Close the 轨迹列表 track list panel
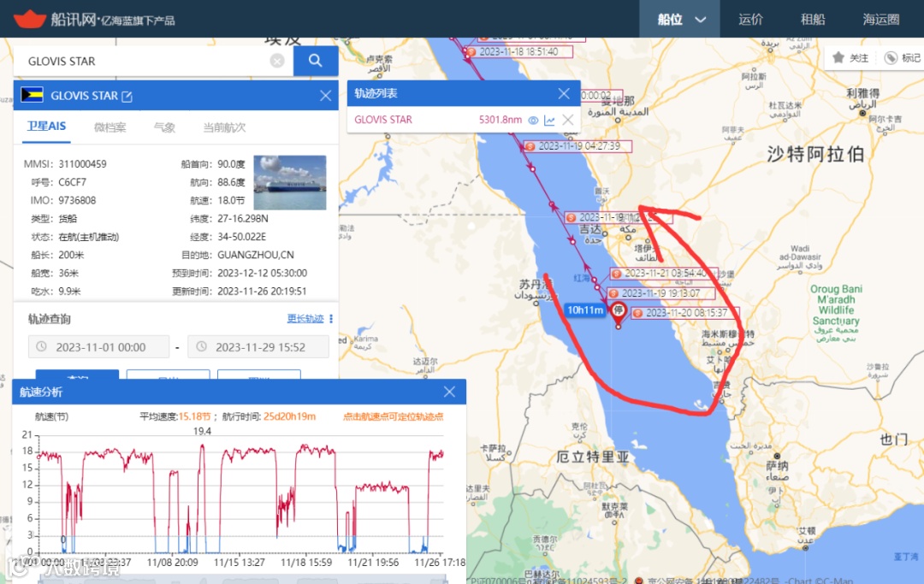Viewport: 924px width, 584px height. point(564,93)
